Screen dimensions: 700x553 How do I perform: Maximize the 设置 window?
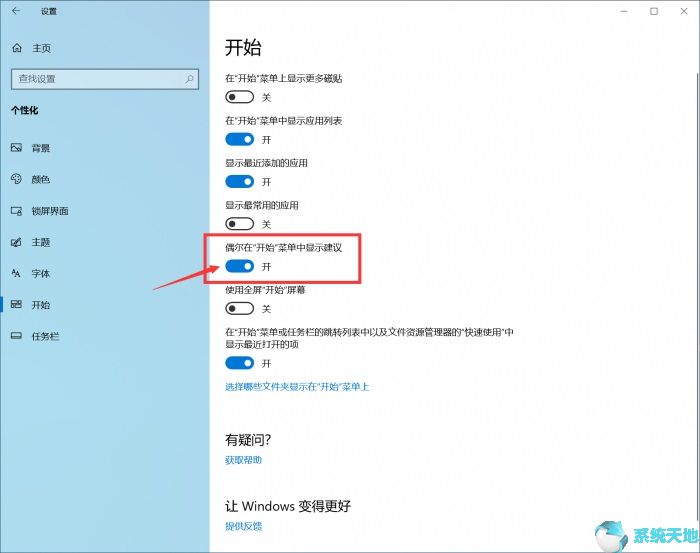(654, 11)
